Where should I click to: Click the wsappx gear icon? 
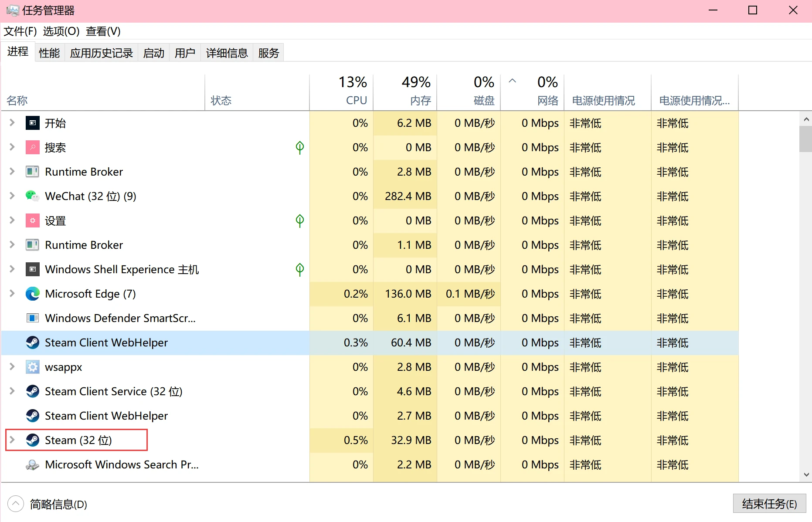tap(32, 367)
